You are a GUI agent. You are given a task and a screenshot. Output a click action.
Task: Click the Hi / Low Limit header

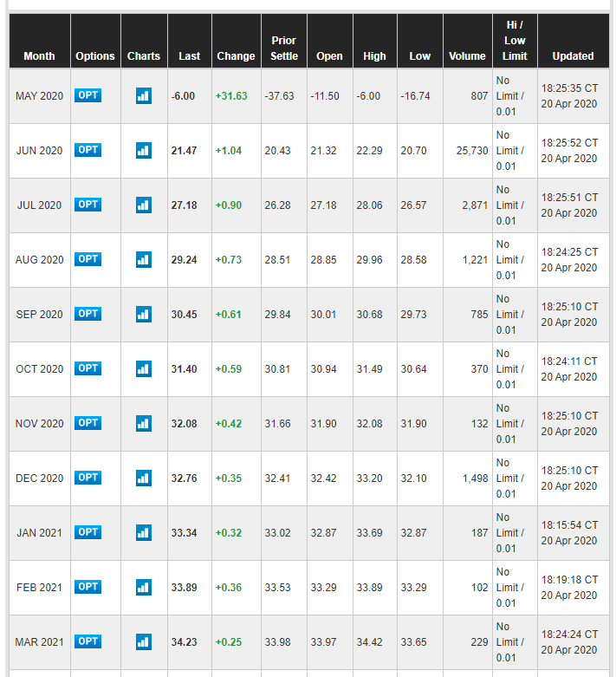pyautogui.click(x=515, y=41)
